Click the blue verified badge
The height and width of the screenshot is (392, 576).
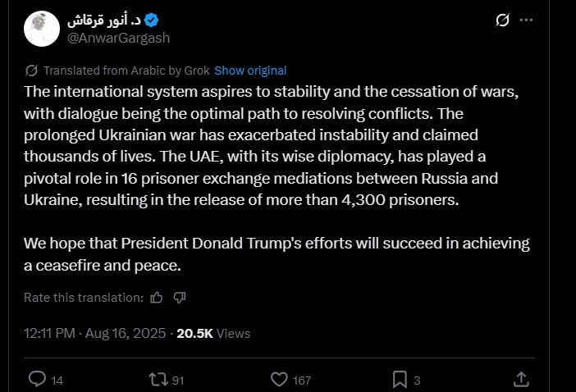(151, 20)
